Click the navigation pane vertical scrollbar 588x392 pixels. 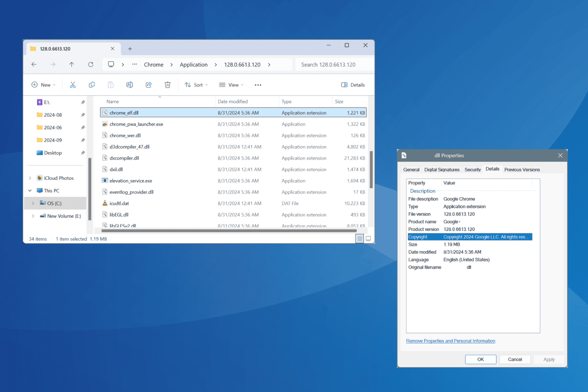[90, 189]
